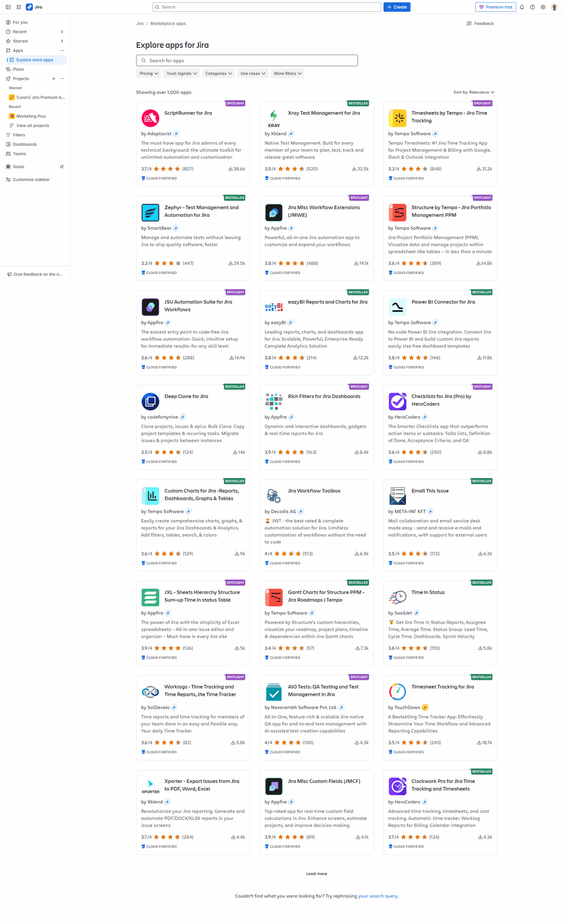Screen dimensions: 563x924
Task: Open the settings gear icon
Action: [543, 7]
